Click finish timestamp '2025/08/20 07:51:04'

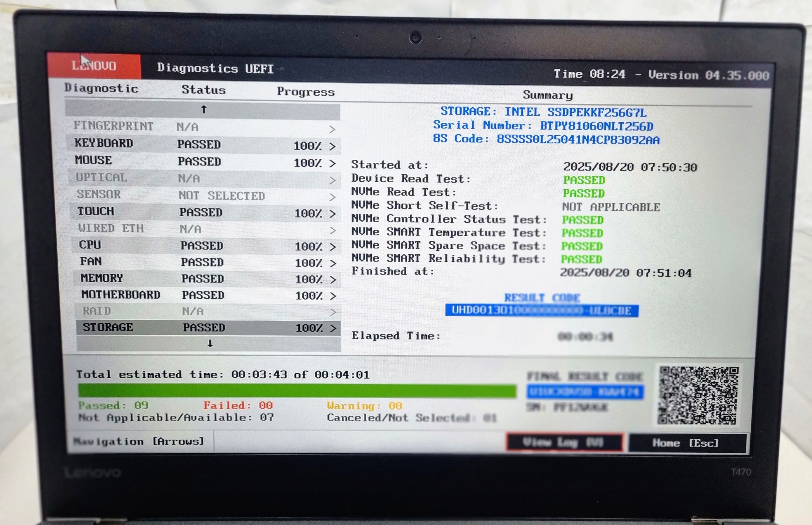coord(626,273)
